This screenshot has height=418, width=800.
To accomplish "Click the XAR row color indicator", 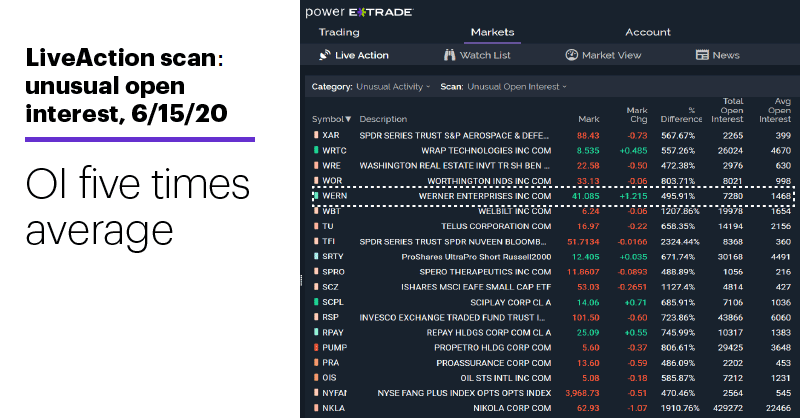I will point(316,135).
